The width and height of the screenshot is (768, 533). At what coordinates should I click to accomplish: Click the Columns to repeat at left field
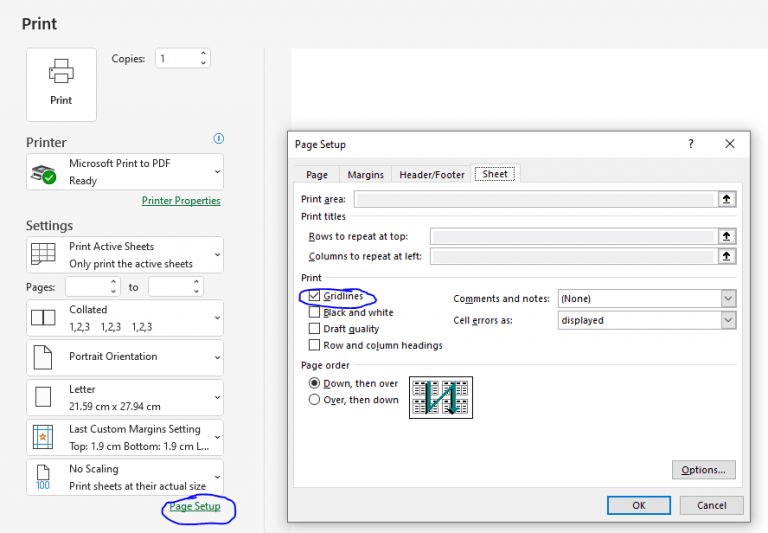[x=574, y=256]
